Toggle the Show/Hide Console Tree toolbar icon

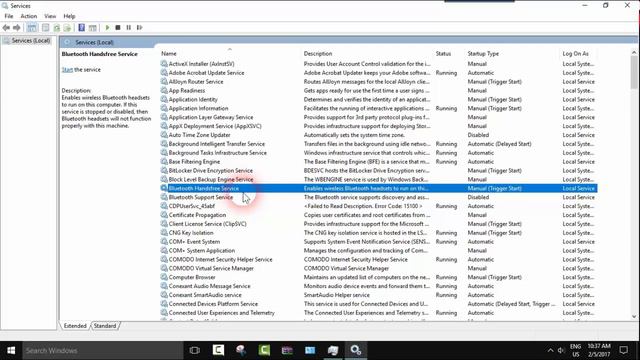32,28
